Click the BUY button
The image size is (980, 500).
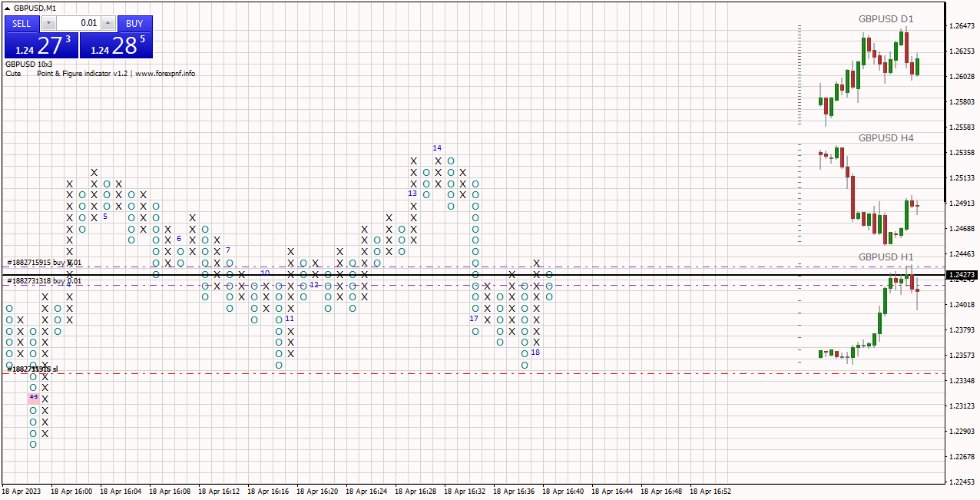135,24
